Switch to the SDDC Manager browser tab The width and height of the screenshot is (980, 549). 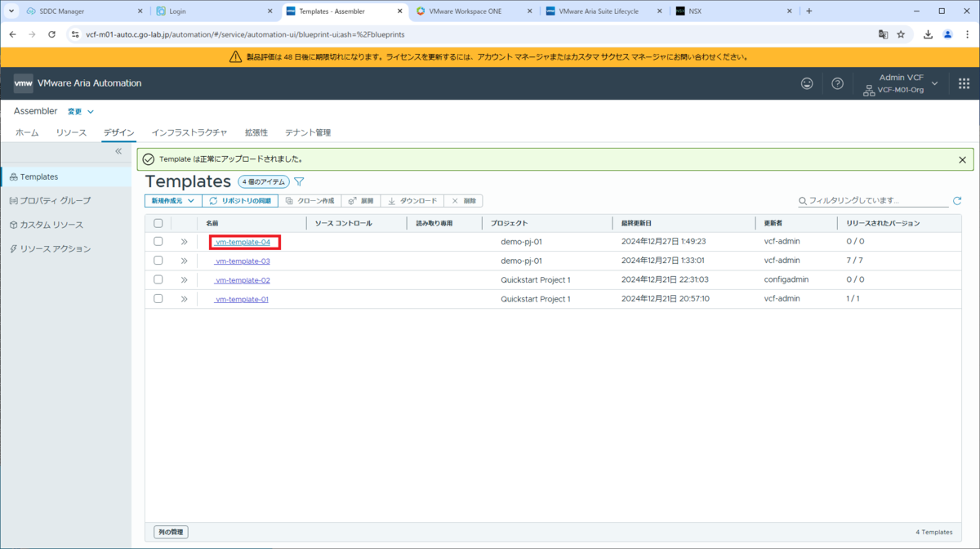click(84, 11)
